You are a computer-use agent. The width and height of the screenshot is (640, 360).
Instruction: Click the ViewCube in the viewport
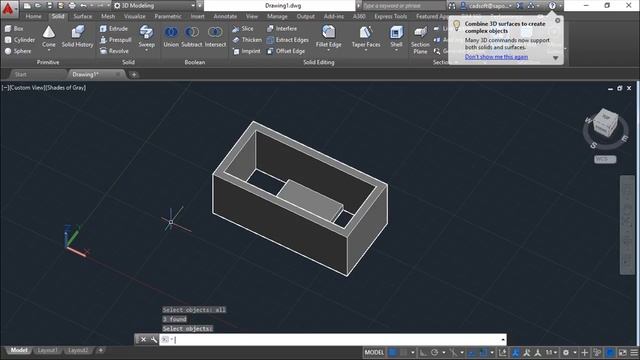click(605, 124)
